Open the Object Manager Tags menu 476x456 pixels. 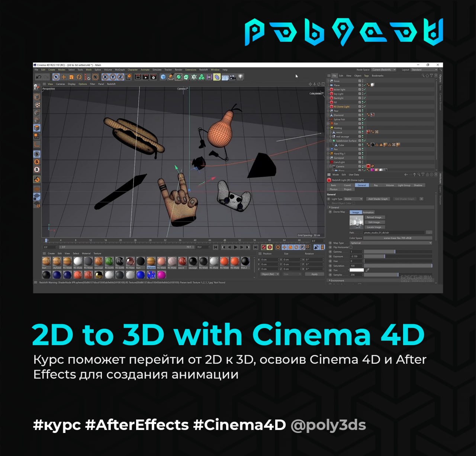pos(366,76)
